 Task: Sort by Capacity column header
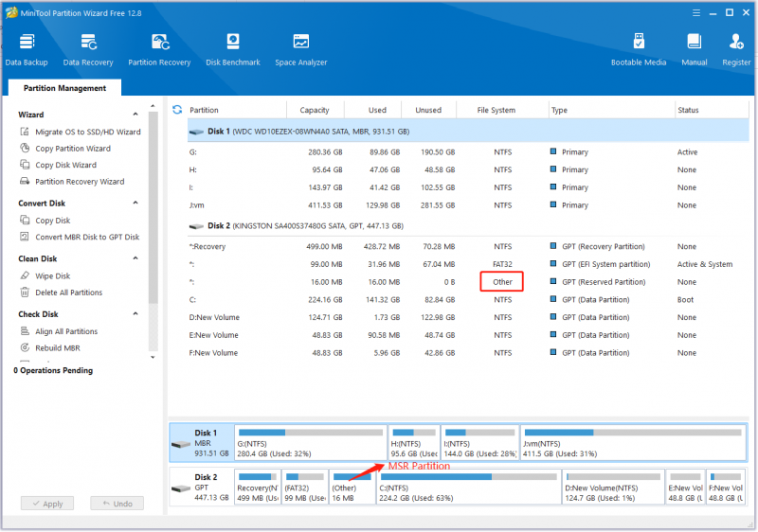coord(315,110)
